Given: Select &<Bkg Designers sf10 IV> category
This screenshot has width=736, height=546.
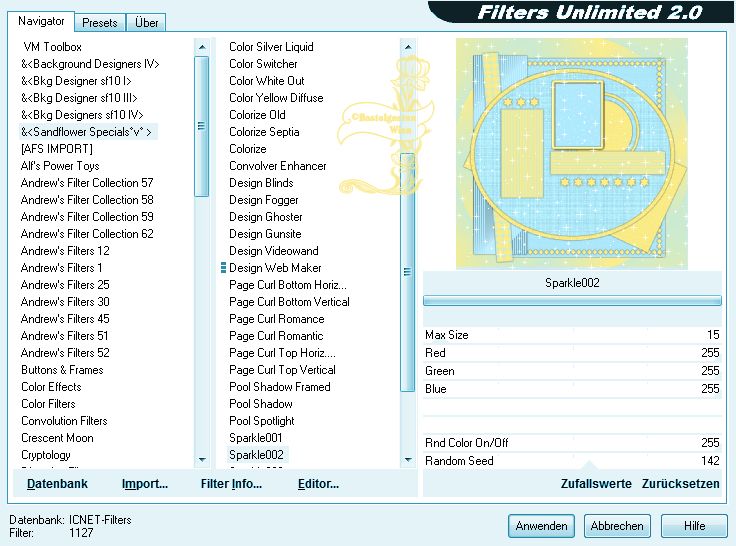Looking at the screenshot, I should pyautogui.click(x=82, y=115).
